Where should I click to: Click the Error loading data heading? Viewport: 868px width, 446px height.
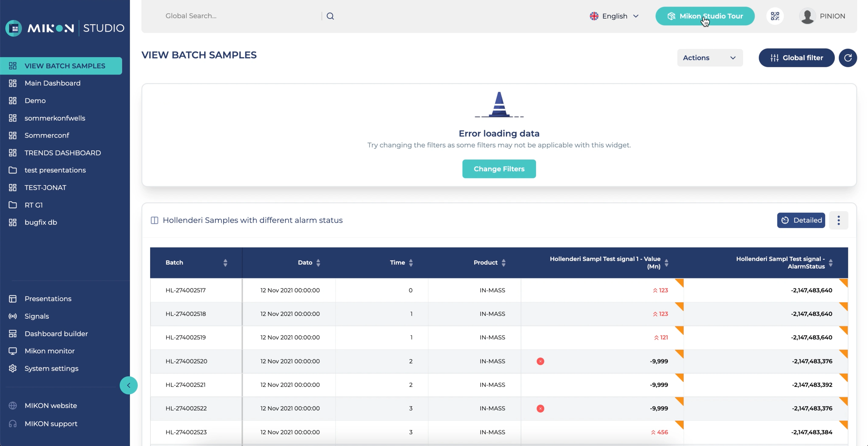coord(499,134)
